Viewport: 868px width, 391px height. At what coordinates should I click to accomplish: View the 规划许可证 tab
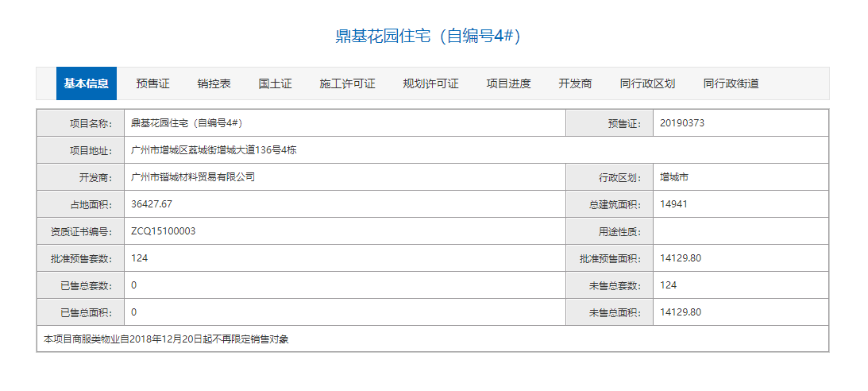[x=430, y=83]
